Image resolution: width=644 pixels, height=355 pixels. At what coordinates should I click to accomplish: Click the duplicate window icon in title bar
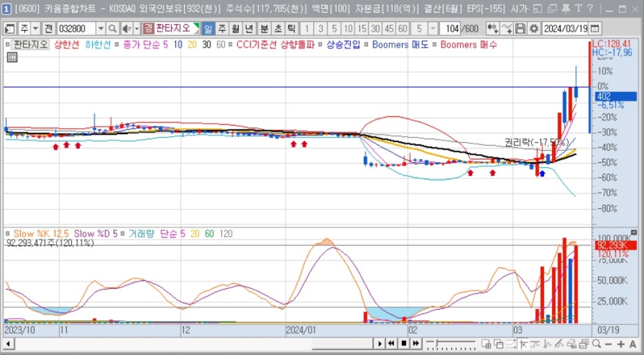[553, 8]
